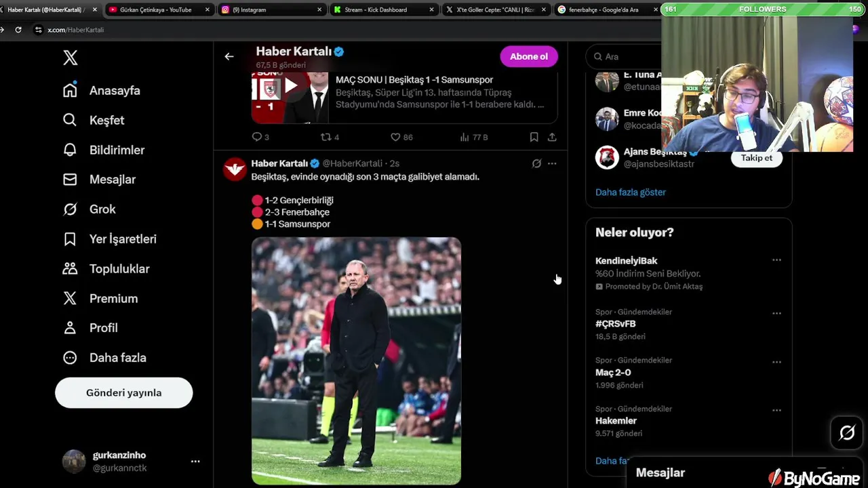Click verified badge beside Haber Kartalı header

(339, 52)
